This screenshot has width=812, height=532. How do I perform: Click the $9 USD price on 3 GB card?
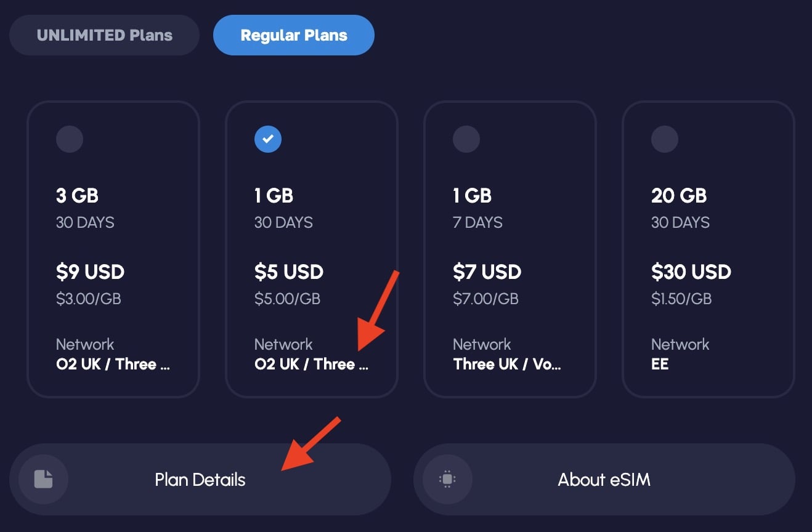tap(90, 272)
